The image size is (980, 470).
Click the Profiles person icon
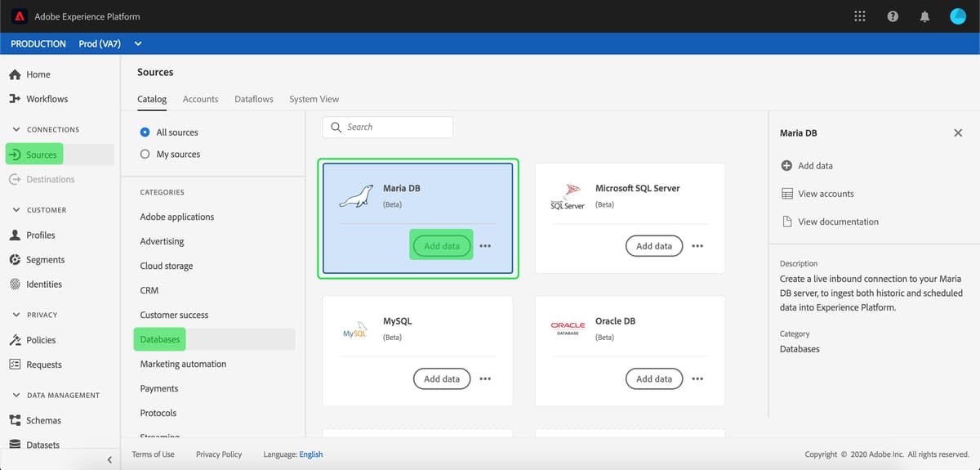click(x=15, y=235)
